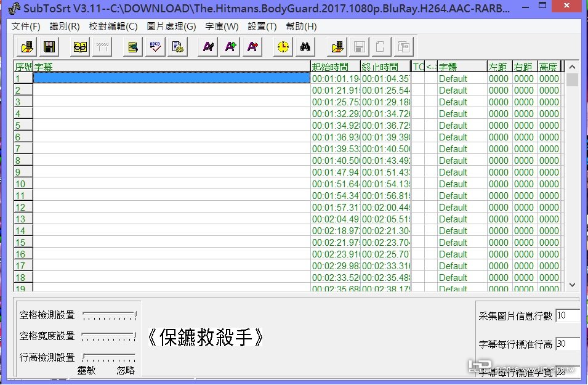Click the empty subtitle cell in row 7
588x385 pixels.
coord(172,148)
